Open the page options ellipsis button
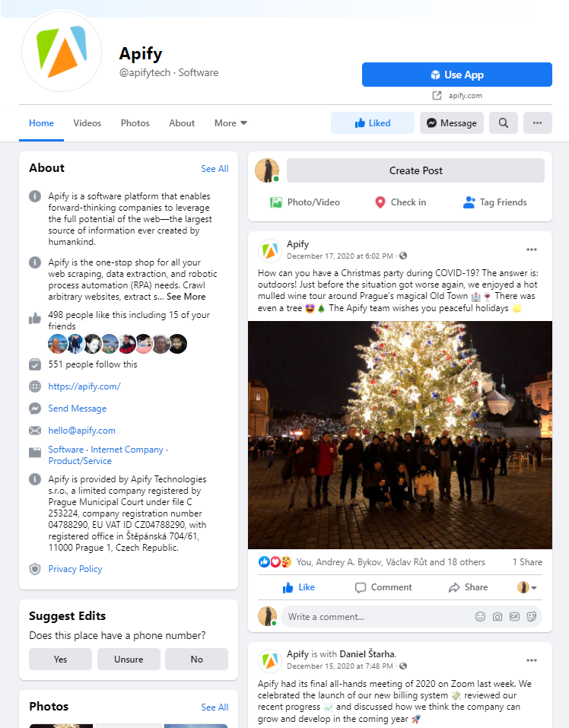 click(x=538, y=123)
